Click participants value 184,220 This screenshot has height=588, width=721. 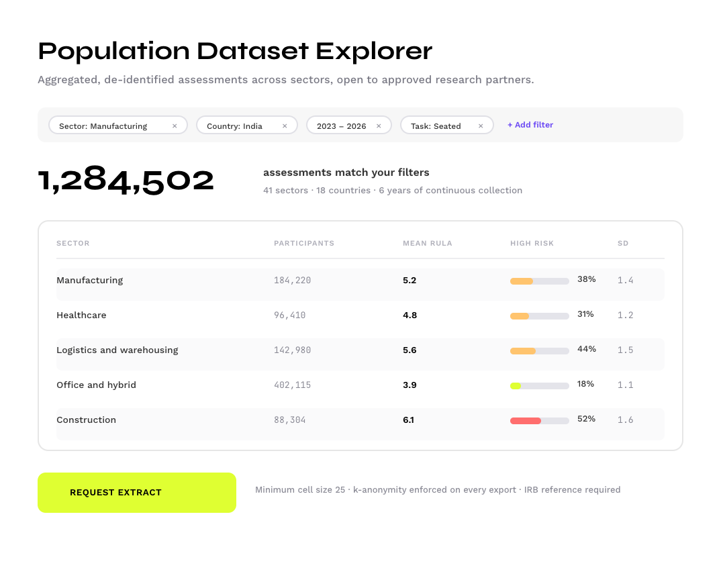click(293, 281)
